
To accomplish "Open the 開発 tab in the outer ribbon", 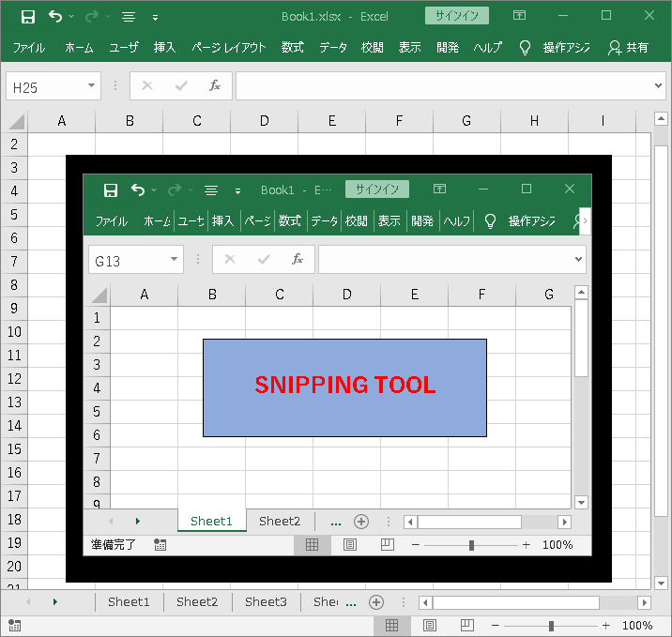I will point(448,47).
